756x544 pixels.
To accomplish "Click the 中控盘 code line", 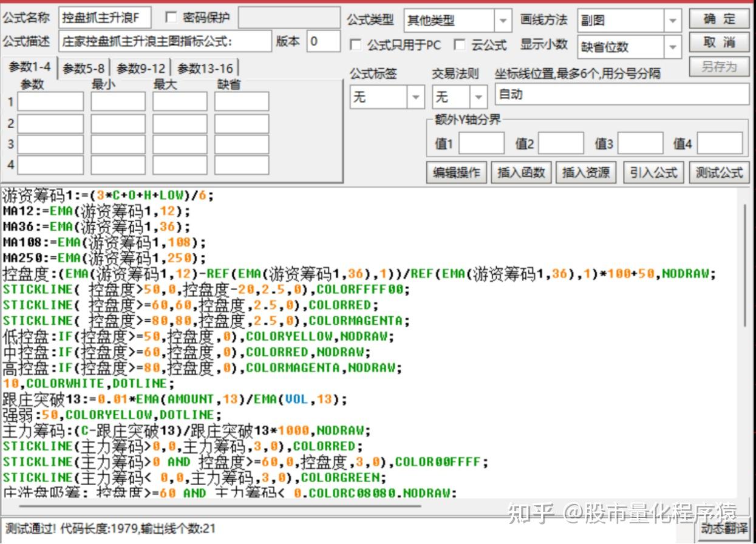I will tap(187, 352).
